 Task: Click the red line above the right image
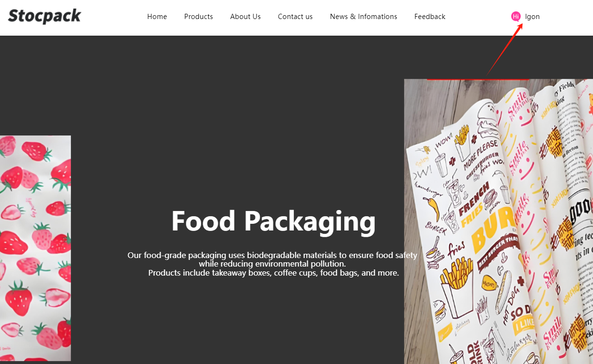478,79
